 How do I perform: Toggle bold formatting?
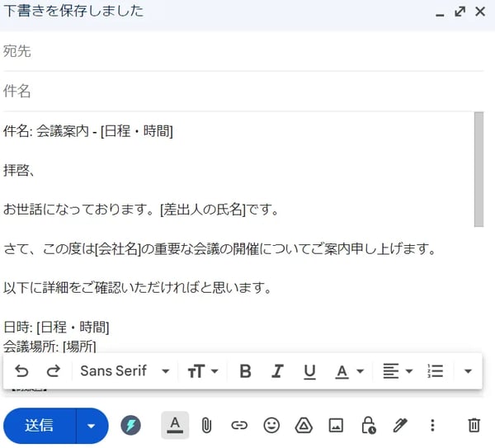245,371
